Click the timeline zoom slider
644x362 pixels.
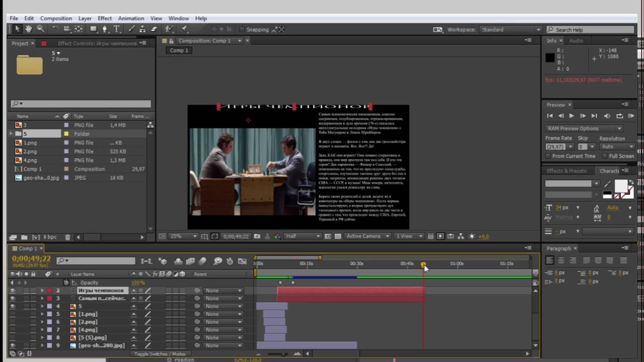277,354
